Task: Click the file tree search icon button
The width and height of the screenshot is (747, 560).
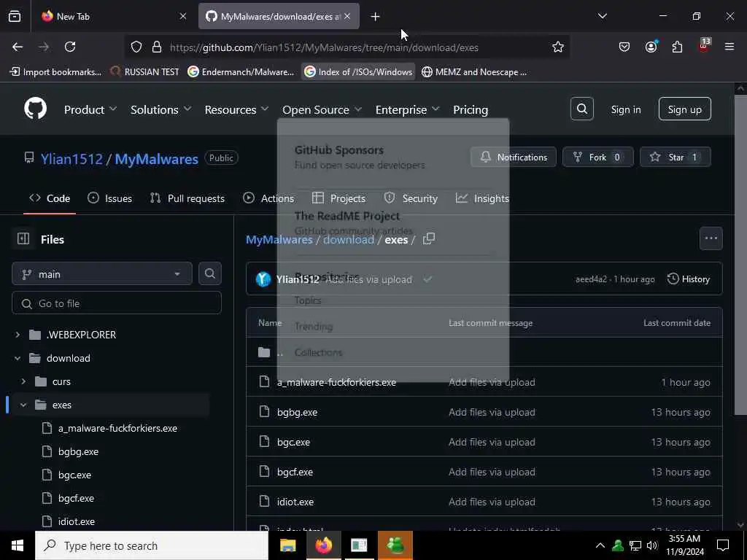Action: [209, 273]
